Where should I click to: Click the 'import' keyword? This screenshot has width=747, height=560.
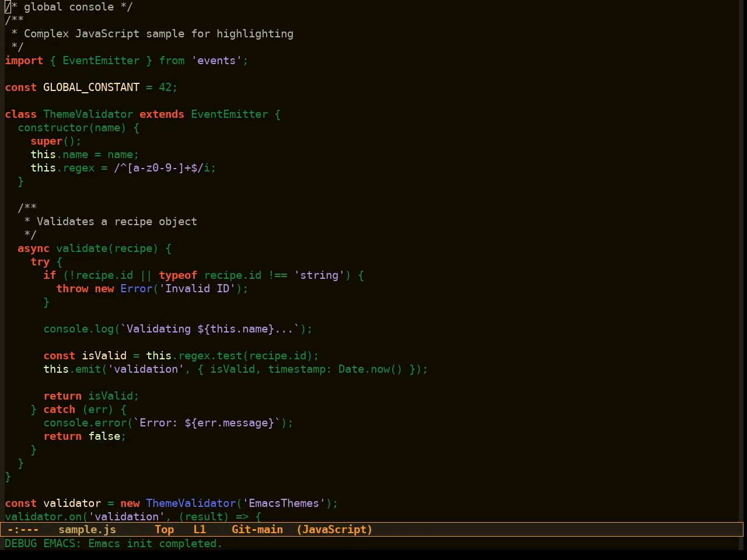[x=24, y=61]
